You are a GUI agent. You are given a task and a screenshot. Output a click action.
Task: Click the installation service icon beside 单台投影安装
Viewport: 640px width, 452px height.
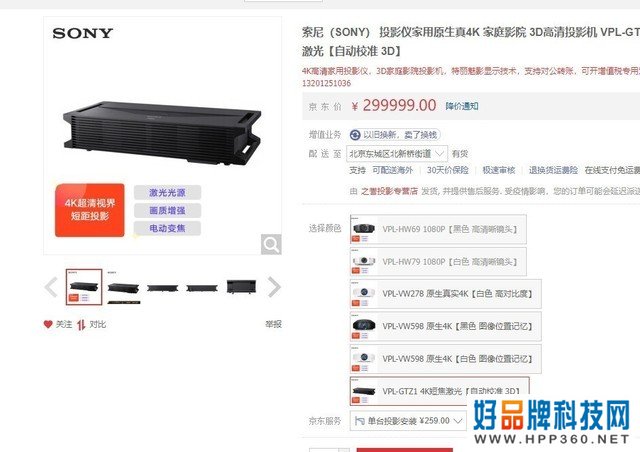360,421
